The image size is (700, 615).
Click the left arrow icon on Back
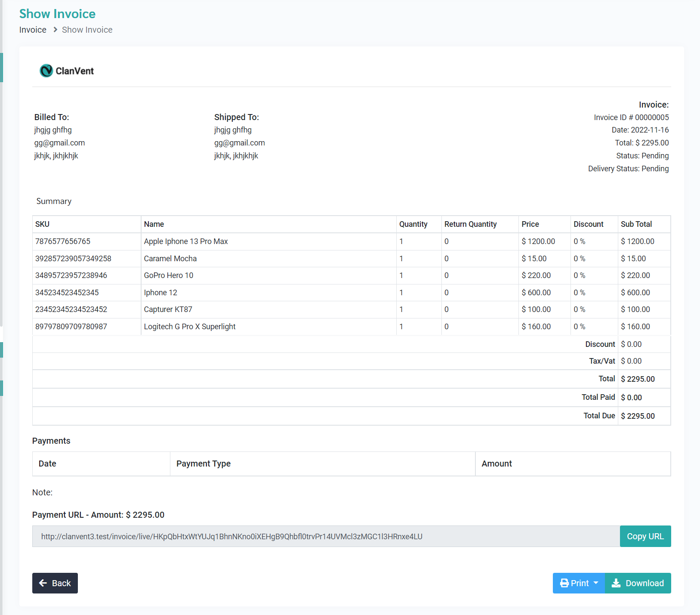(43, 583)
